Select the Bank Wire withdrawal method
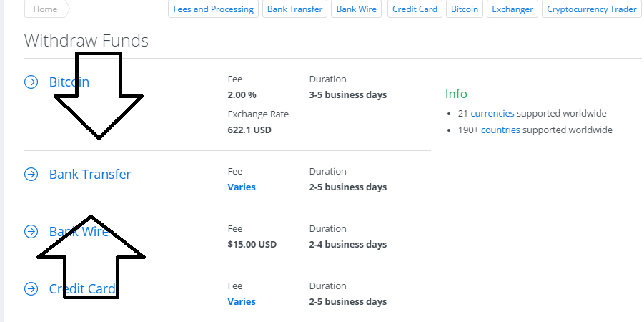644x322 pixels. pos(79,231)
